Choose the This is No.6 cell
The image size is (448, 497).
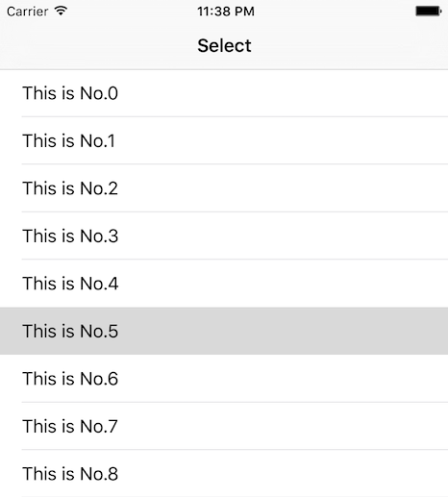click(x=224, y=379)
